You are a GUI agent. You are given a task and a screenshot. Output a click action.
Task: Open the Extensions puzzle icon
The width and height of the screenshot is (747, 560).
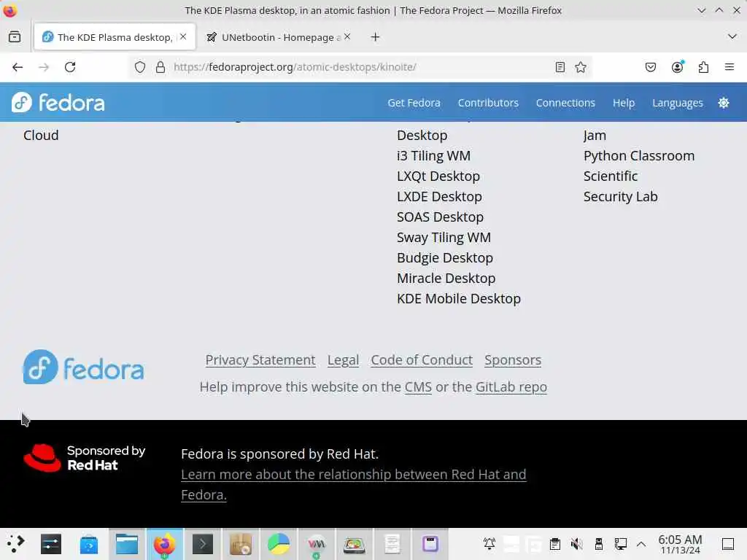click(x=703, y=67)
